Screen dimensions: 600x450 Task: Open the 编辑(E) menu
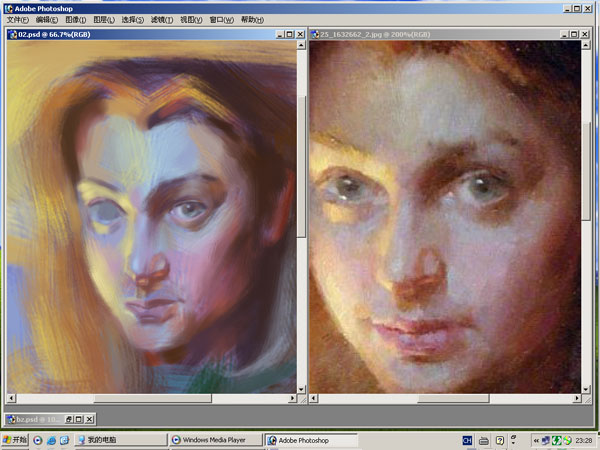tap(47, 20)
